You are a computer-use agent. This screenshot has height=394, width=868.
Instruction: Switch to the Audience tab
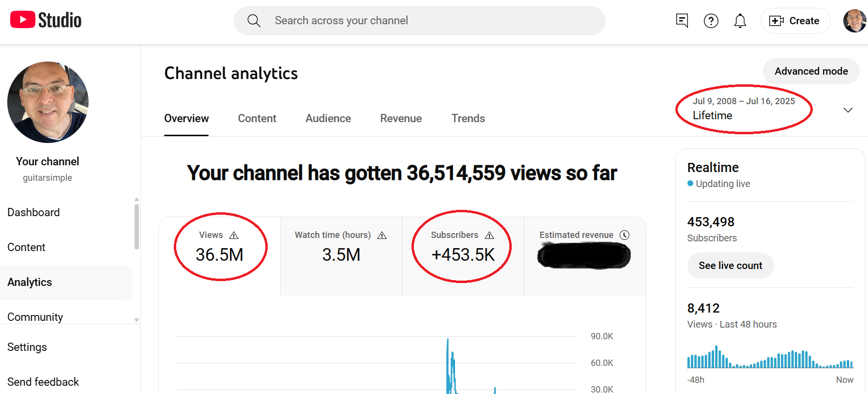point(328,118)
